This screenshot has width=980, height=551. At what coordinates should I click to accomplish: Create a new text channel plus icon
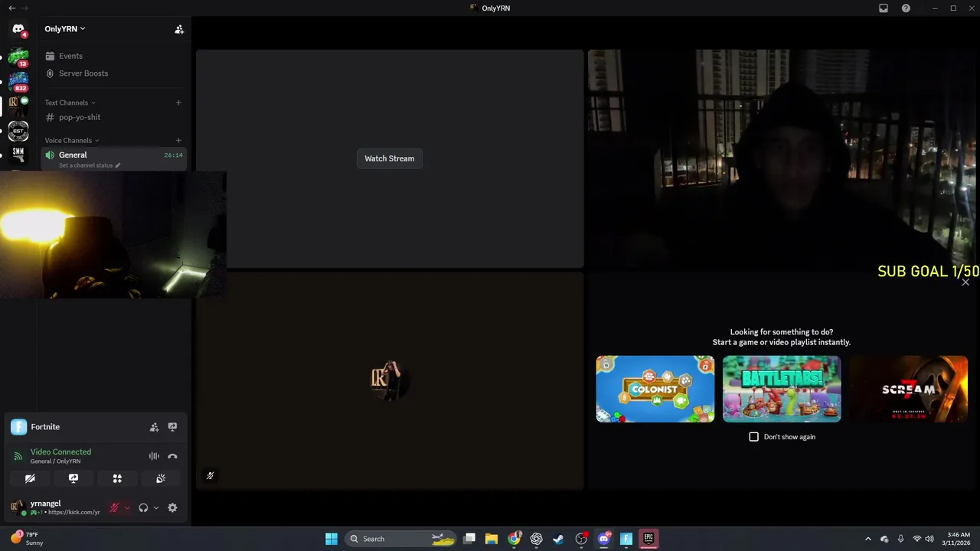[x=178, y=103]
